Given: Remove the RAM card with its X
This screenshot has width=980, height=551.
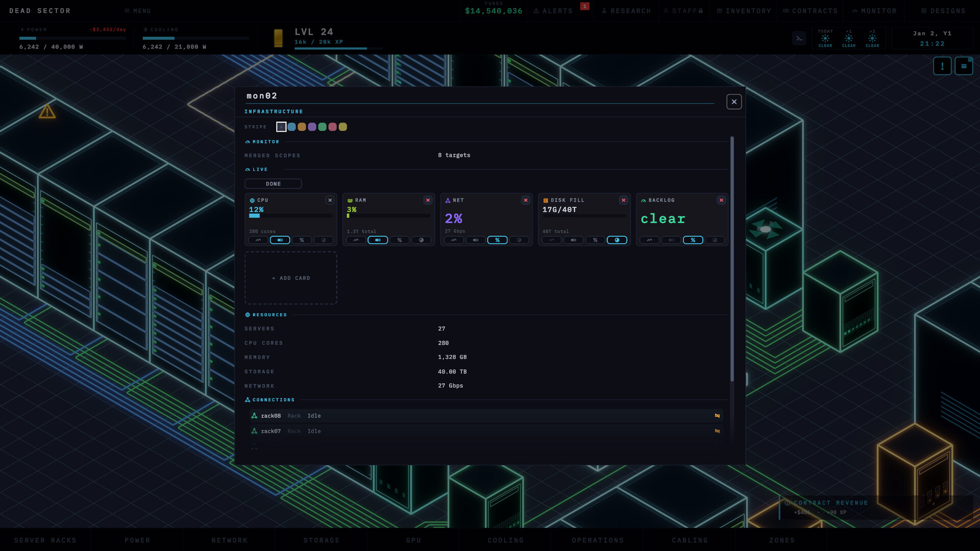Looking at the screenshot, I should [428, 200].
